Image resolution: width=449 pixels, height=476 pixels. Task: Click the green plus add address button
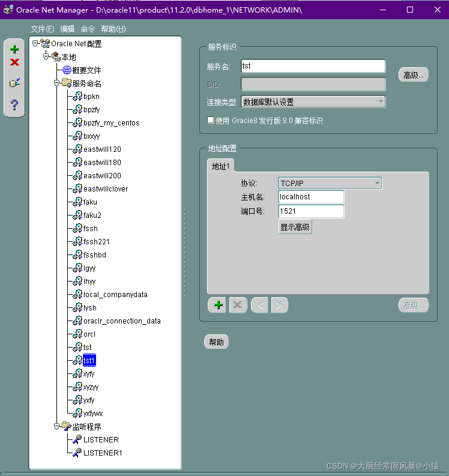tap(217, 305)
